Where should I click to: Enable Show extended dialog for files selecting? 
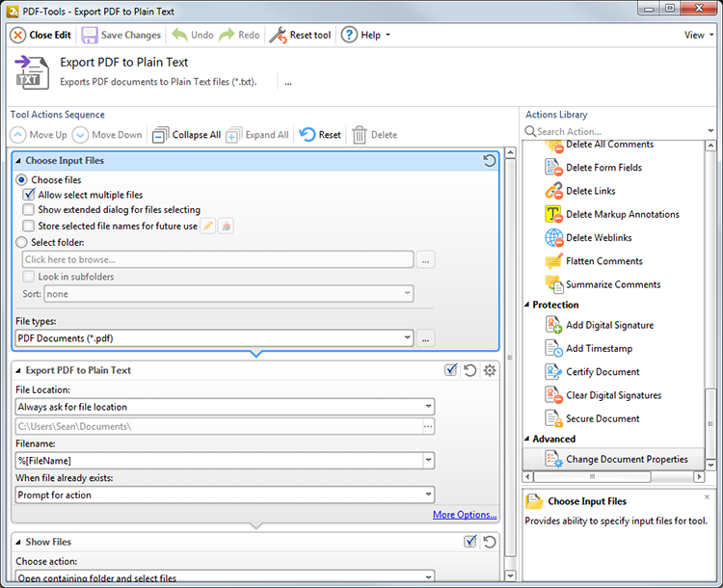click(x=29, y=209)
